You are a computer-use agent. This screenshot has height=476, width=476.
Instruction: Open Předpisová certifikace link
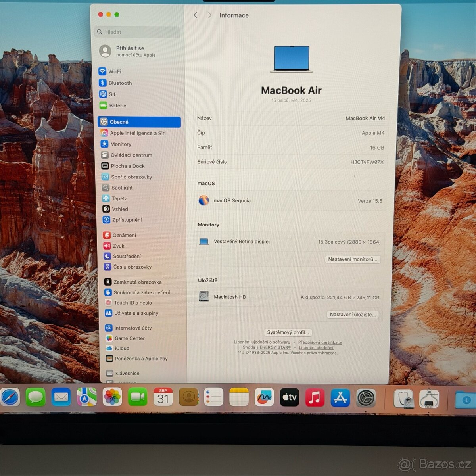pos(320,342)
